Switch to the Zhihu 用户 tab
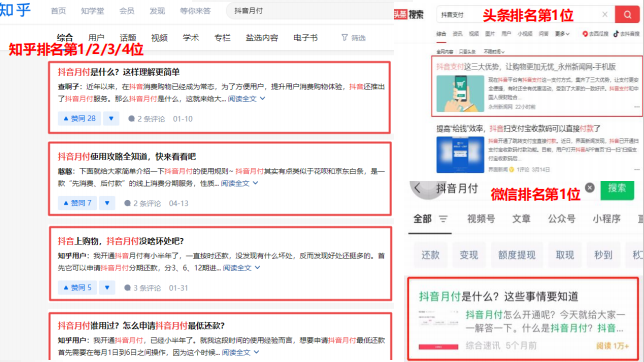The width and height of the screenshot is (644, 362). click(97, 38)
